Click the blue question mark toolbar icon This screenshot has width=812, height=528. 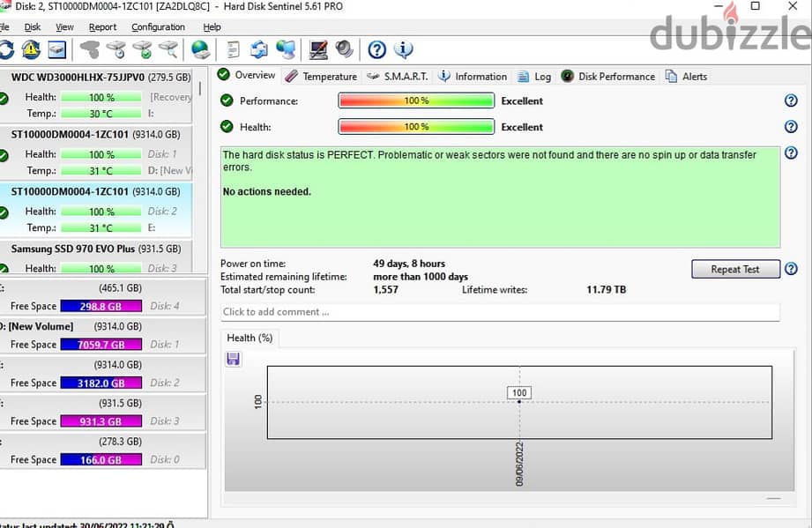pyautogui.click(x=377, y=49)
